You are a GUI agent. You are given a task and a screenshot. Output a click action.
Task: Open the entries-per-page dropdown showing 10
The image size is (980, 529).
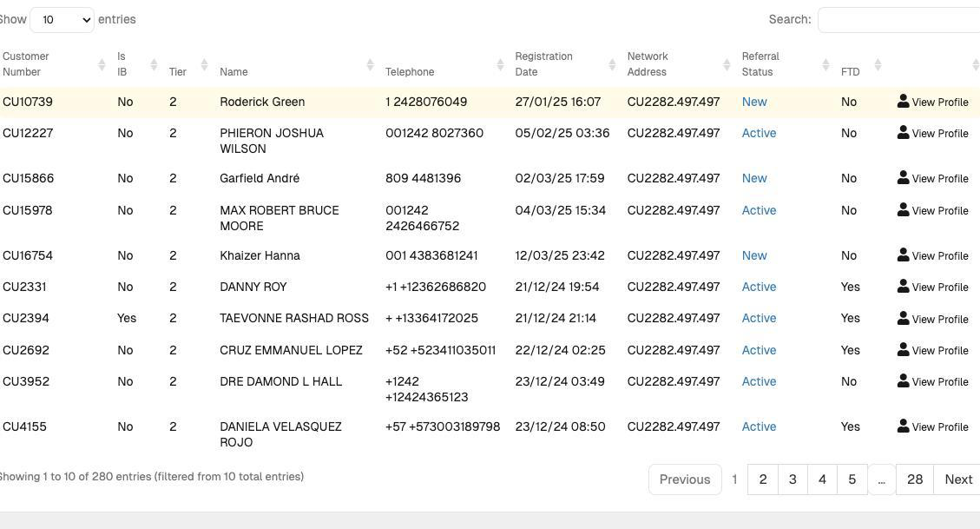(62, 20)
